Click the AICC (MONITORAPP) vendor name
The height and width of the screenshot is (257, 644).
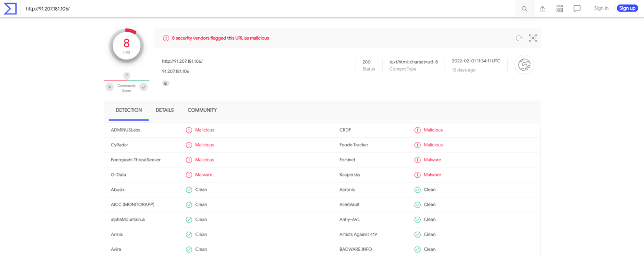pyautogui.click(x=133, y=205)
